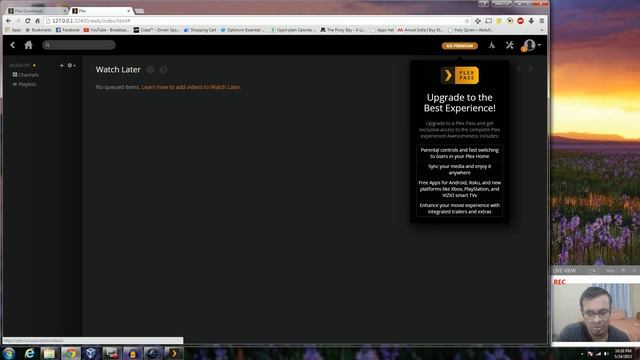The width and height of the screenshot is (640, 360).
Task: Open the server gear dropdown in sidebar
Action: coord(71,65)
